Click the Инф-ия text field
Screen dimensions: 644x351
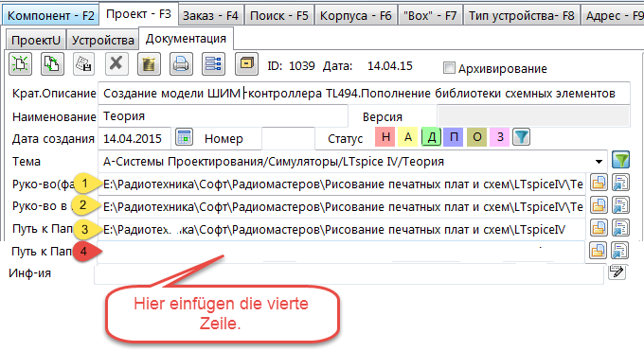click(x=349, y=273)
